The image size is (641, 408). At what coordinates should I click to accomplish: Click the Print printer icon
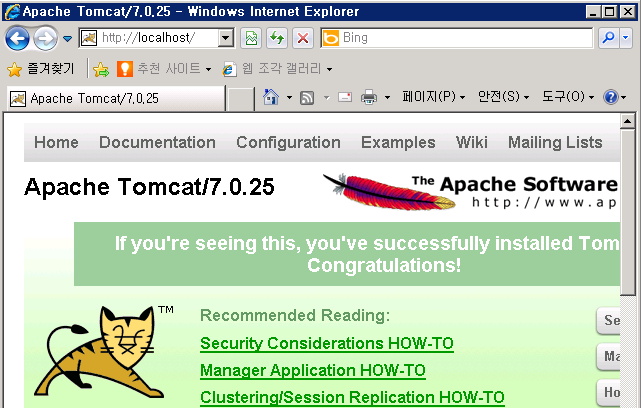tap(369, 97)
